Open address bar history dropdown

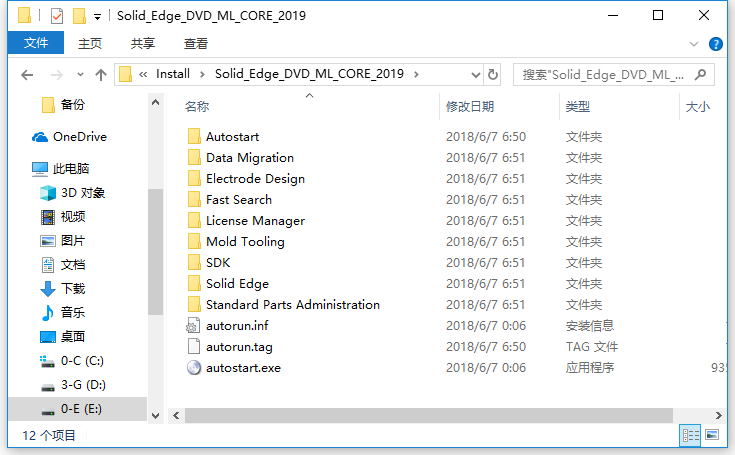[x=476, y=75]
